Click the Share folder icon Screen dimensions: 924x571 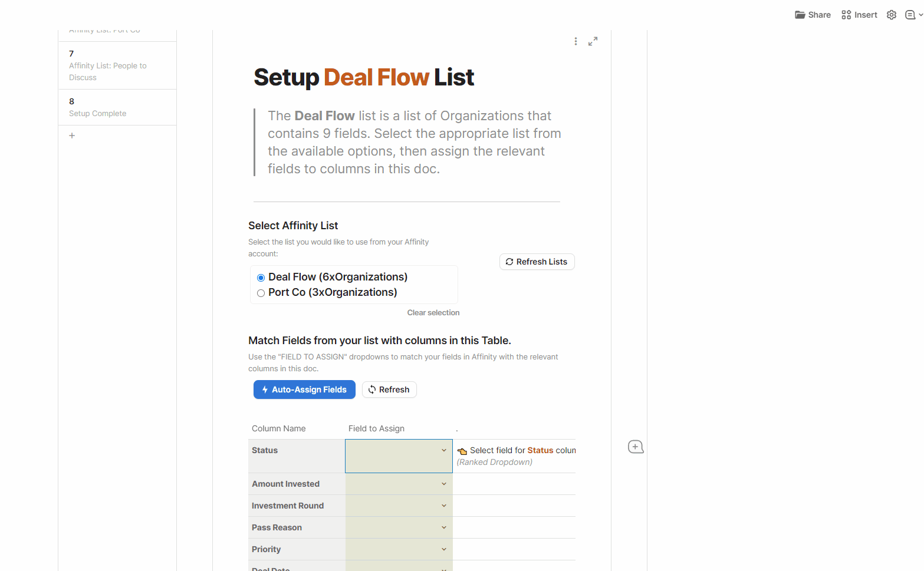pyautogui.click(x=800, y=15)
